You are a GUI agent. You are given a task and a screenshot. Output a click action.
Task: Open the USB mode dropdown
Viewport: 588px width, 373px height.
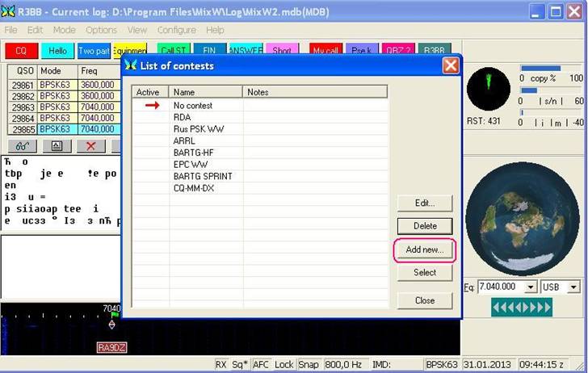(573, 287)
